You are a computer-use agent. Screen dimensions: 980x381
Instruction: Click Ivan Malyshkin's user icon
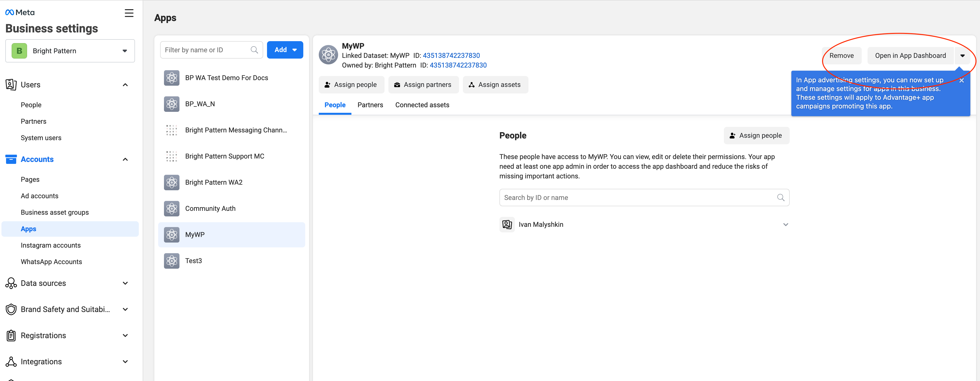pyautogui.click(x=507, y=225)
